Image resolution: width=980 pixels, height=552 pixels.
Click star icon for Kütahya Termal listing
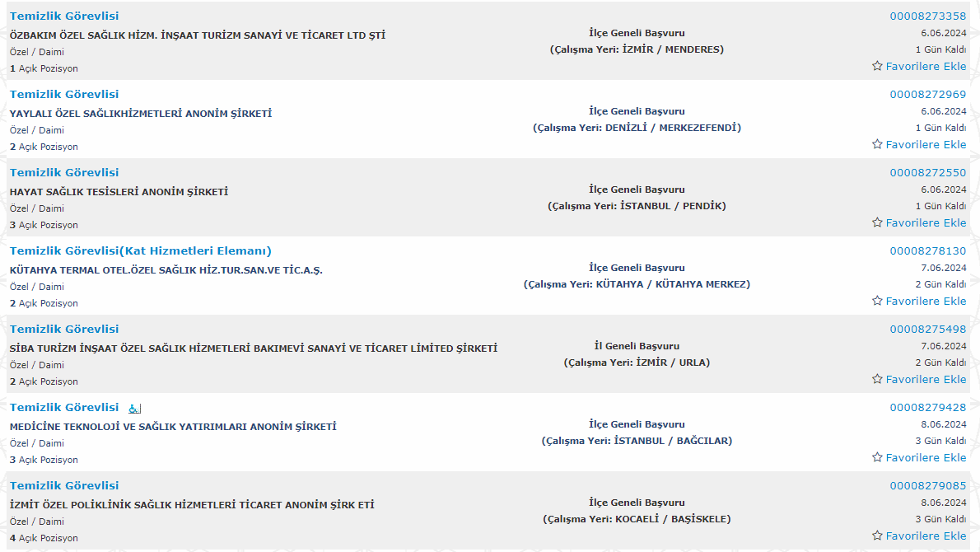pyautogui.click(x=877, y=300)
